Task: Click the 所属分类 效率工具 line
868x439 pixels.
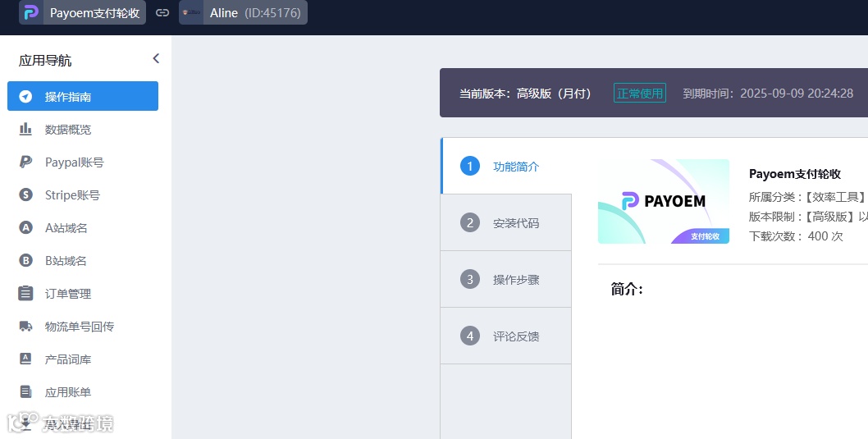Action: coord(807,197)
